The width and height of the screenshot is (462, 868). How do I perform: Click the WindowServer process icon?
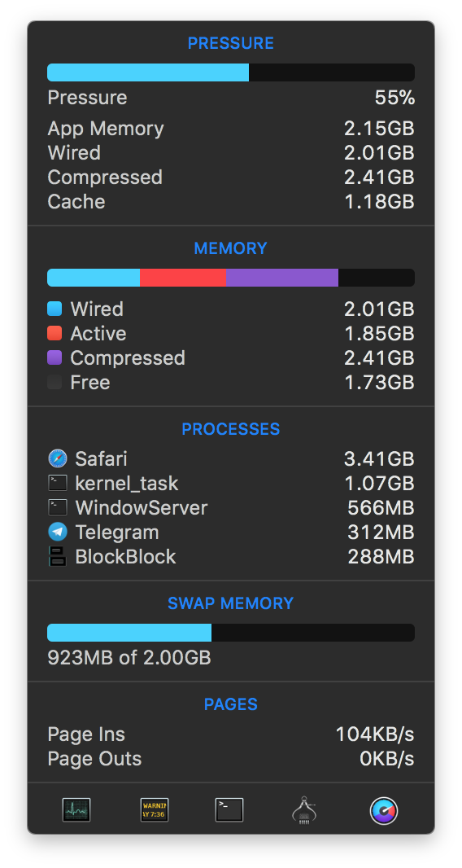click(58, 507)
